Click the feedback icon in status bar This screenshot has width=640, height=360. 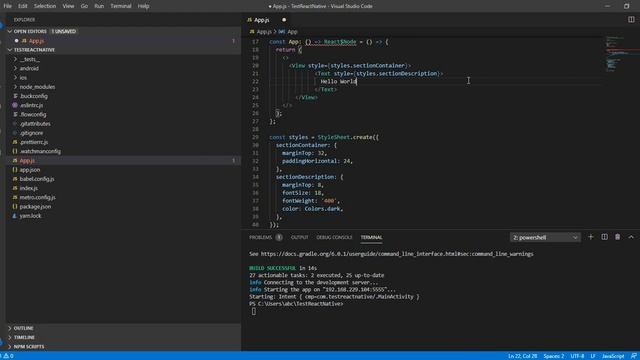point(633,356)
